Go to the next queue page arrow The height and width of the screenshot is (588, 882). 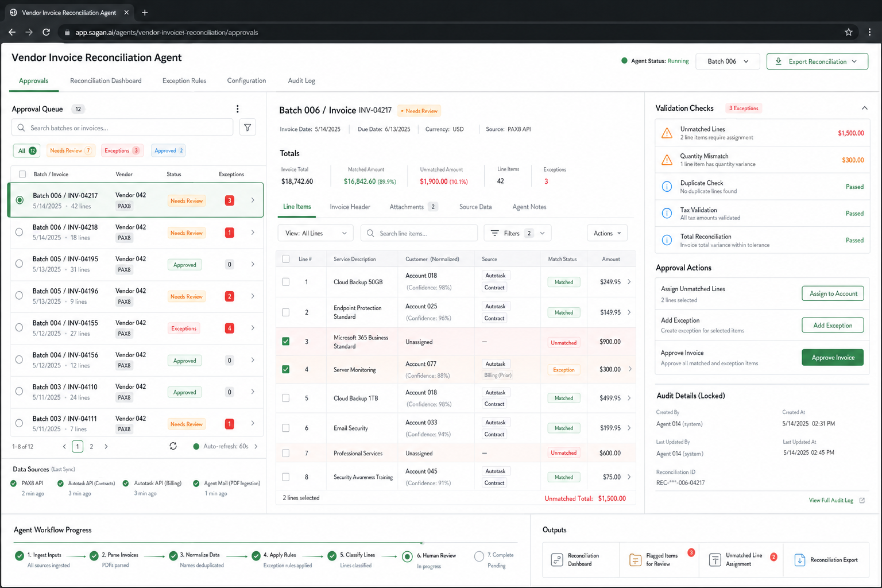(106, 446)
